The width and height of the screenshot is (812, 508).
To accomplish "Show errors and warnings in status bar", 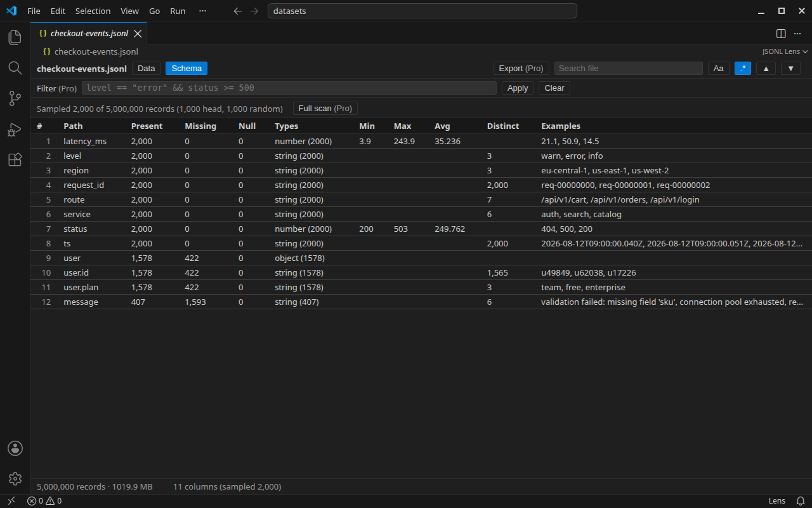I will (44, 501).
